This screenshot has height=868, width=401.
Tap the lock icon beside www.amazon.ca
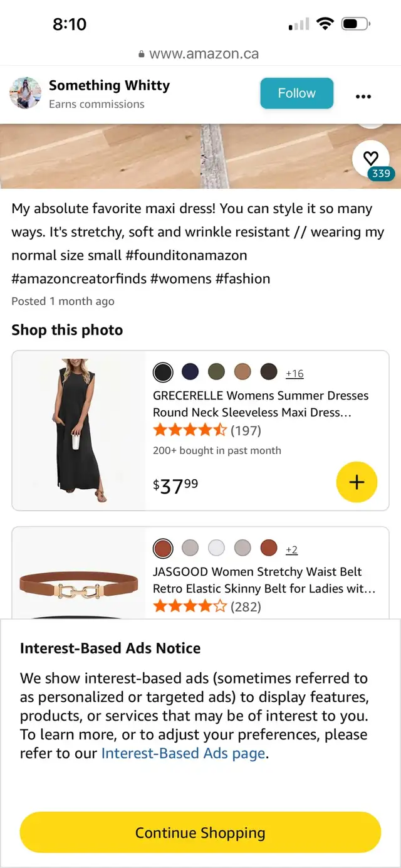142,55
